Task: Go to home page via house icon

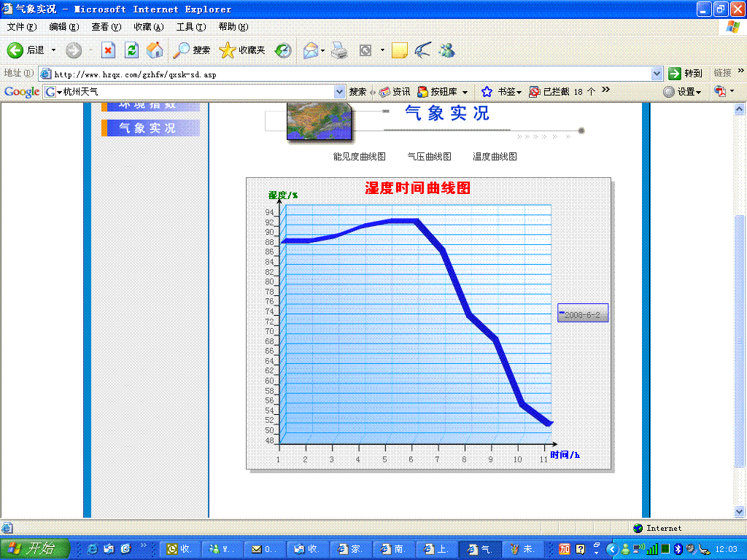Action: 155,50
